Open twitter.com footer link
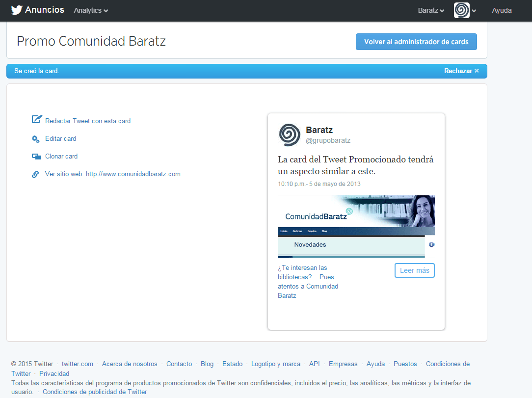This screenshot has height=398, width=532. (x=78, y=364)
